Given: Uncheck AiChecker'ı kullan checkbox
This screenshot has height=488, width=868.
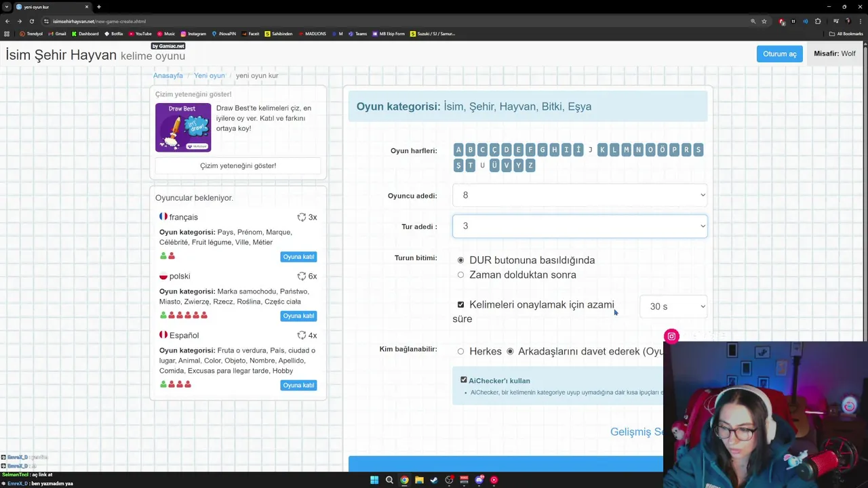Looking at the screenshot, I should click(464, 380).
